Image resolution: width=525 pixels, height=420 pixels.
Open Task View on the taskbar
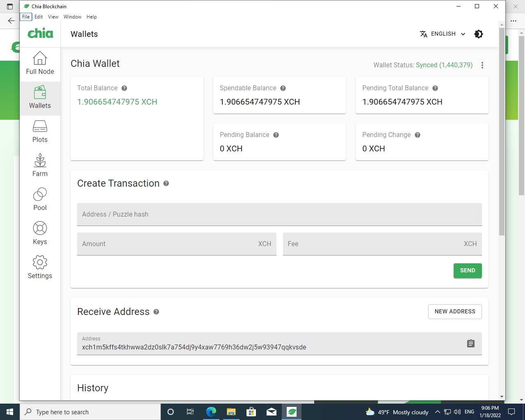(190, 412)
